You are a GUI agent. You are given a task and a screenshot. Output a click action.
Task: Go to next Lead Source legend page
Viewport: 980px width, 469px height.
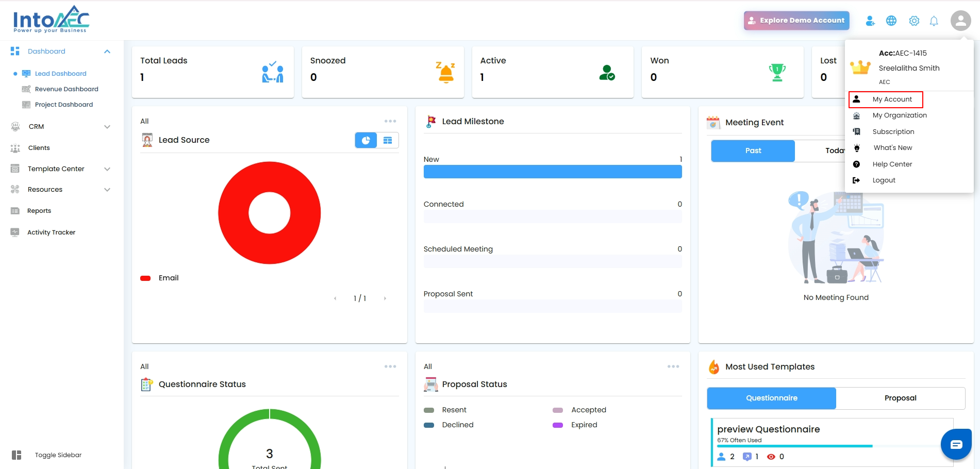[385, 298]
